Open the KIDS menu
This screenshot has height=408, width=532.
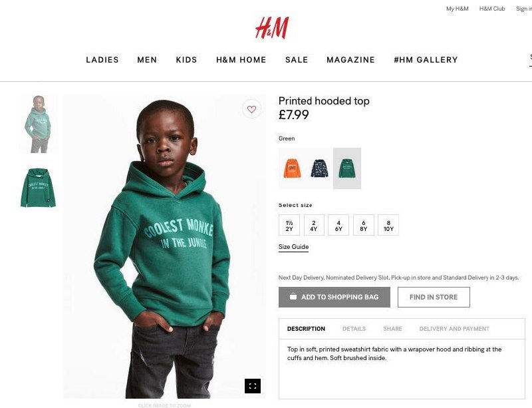click(186, 60)
